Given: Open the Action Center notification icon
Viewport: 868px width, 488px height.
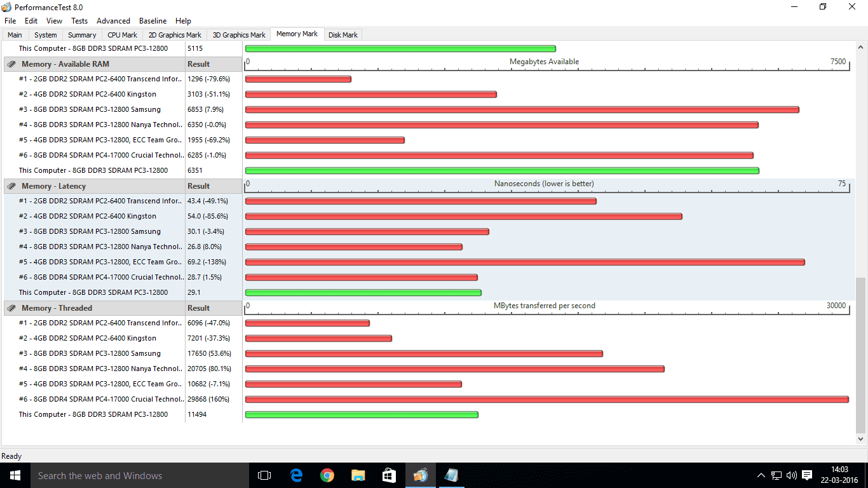Looking at the screenshot, I should (x=807, y=475).
